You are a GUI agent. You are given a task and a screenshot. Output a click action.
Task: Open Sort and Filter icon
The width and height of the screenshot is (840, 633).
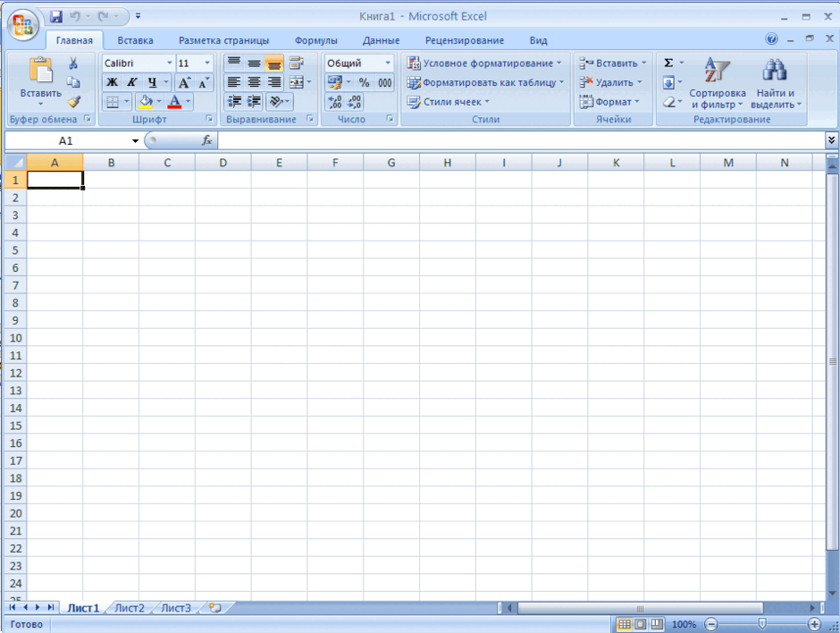(x=717, y=71)
